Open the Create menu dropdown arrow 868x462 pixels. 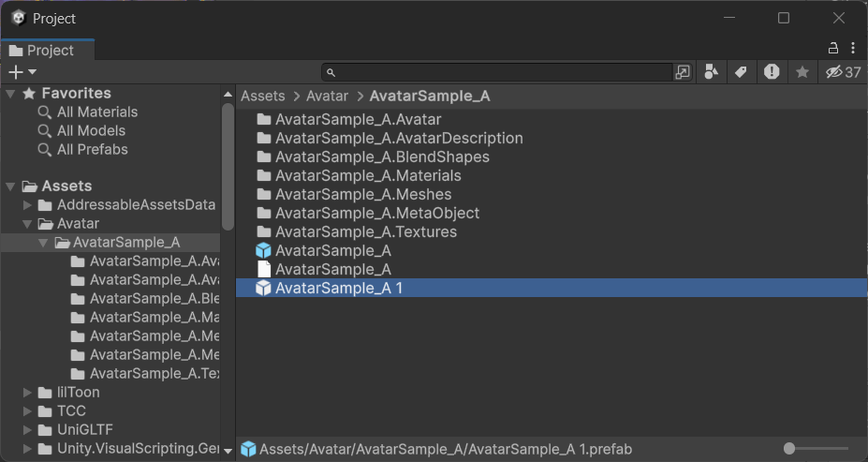pyautogui.click(x=32, y=72)
